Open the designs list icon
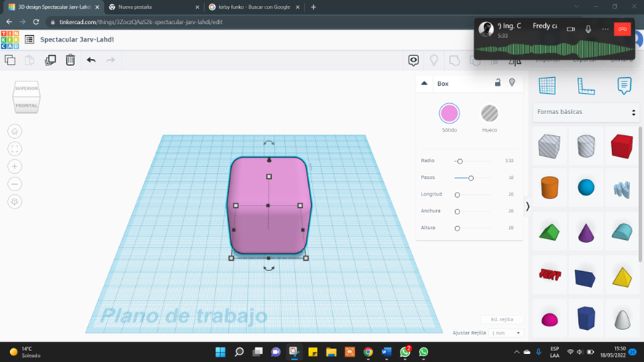644x362 pixels. click(x=29, y=39)
